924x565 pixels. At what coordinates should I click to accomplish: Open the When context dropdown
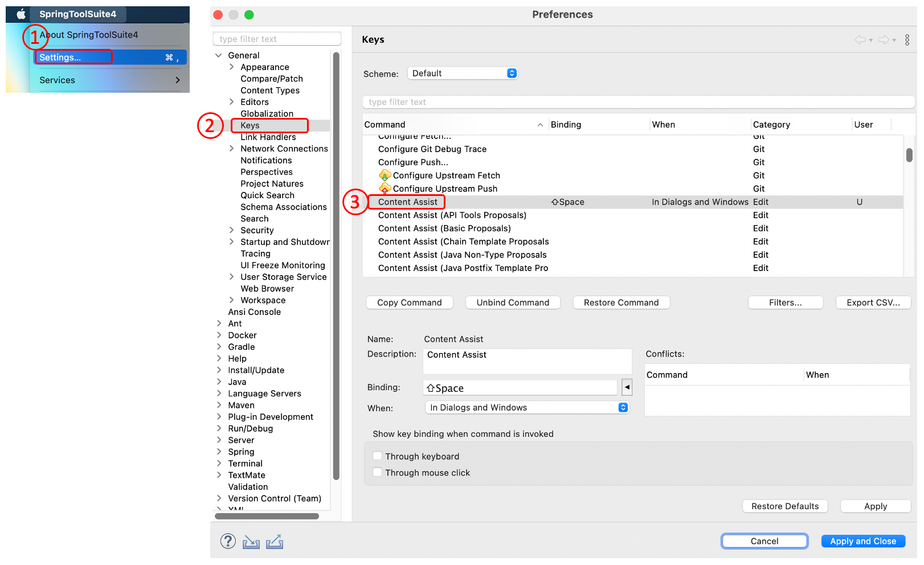(527, 407)
